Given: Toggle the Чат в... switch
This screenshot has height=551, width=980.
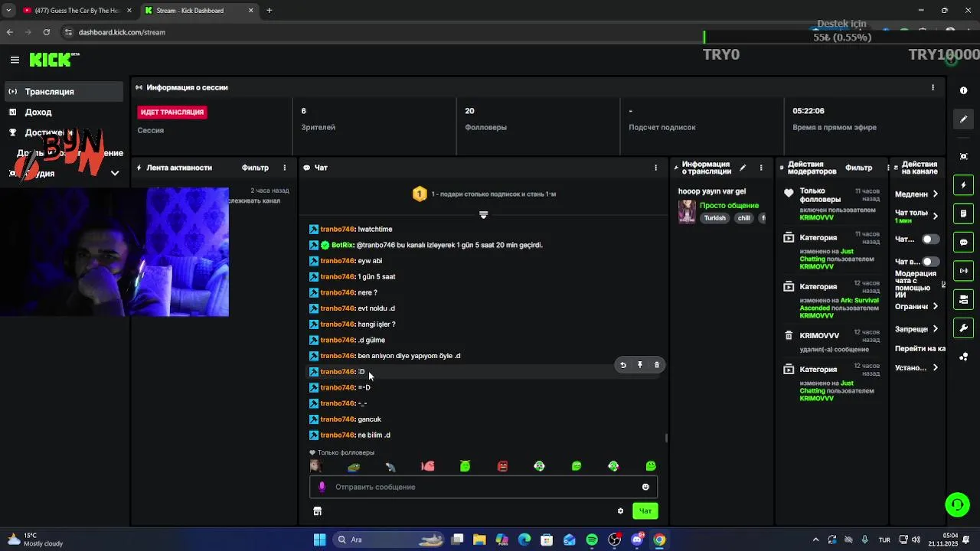Looking at the screenshot, I should 930,262.
